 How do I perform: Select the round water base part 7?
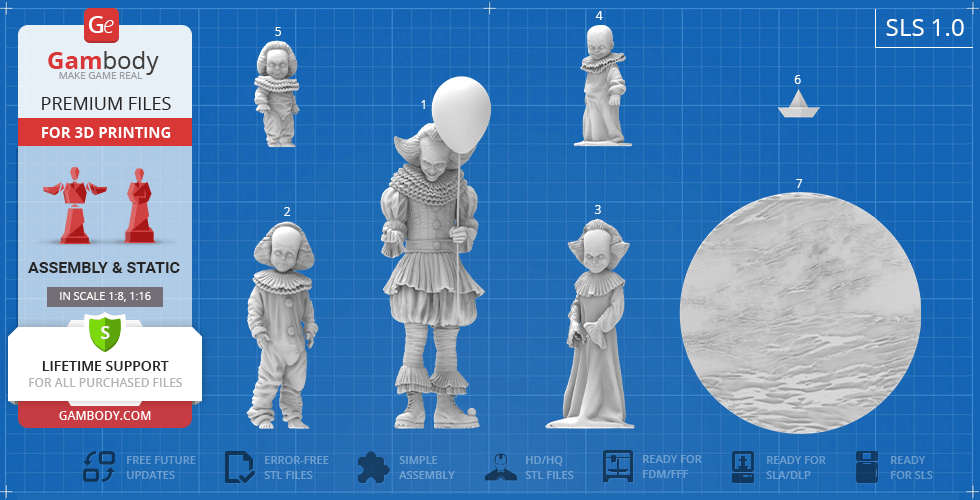799,313
